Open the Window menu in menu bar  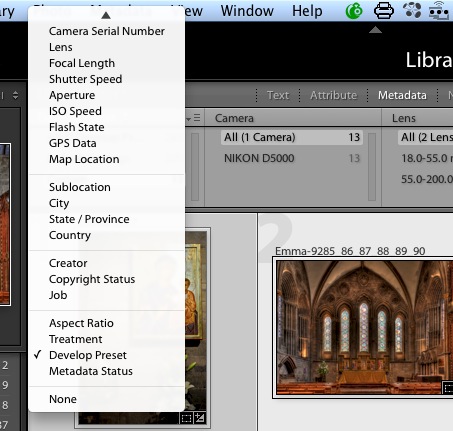247,11
